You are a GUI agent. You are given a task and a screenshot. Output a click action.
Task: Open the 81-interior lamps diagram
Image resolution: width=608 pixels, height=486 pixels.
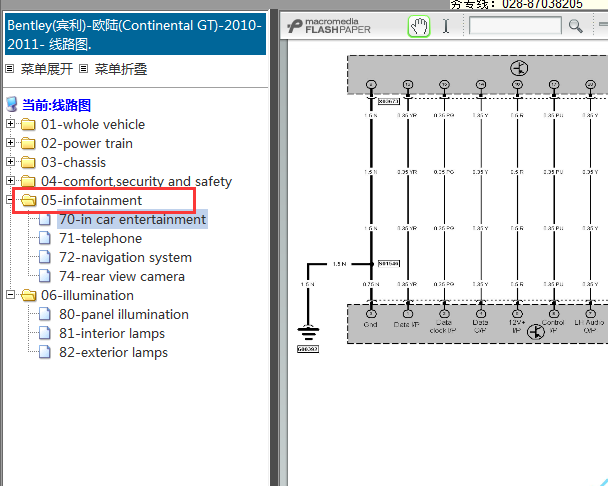coord(112,334)
